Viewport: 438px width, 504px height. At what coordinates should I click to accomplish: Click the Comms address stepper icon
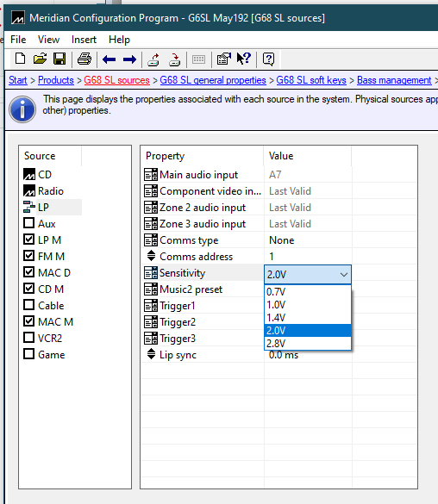pyautogui.click(x=151, y=256)
